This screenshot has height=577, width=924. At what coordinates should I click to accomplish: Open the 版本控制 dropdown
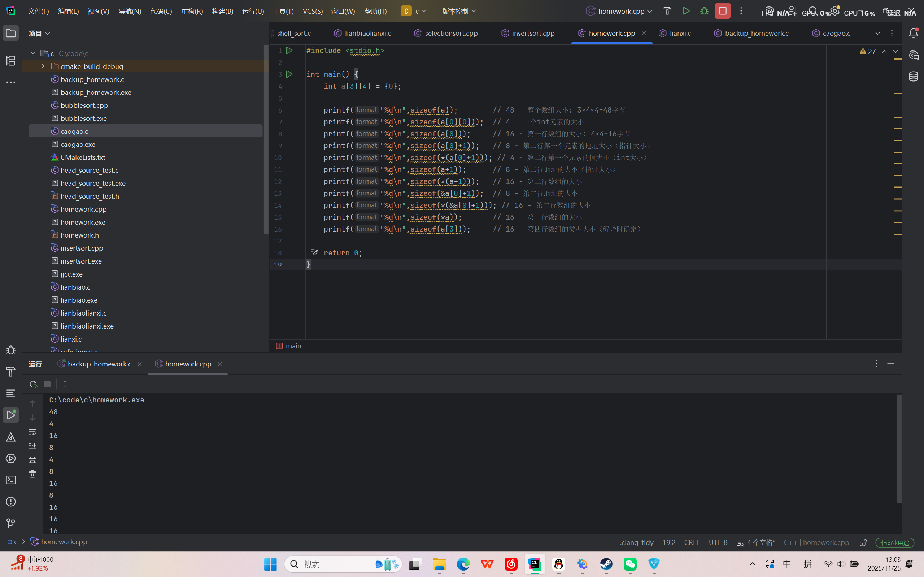458,11
